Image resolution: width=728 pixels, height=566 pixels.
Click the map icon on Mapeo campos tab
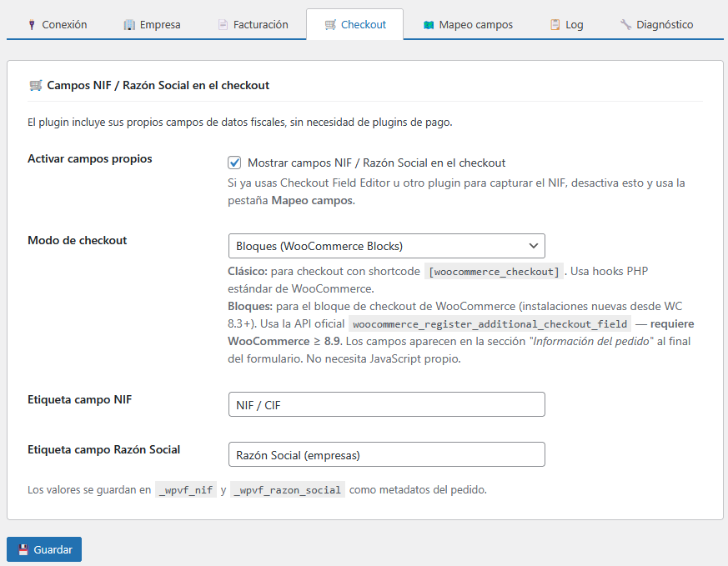point(428,25)
